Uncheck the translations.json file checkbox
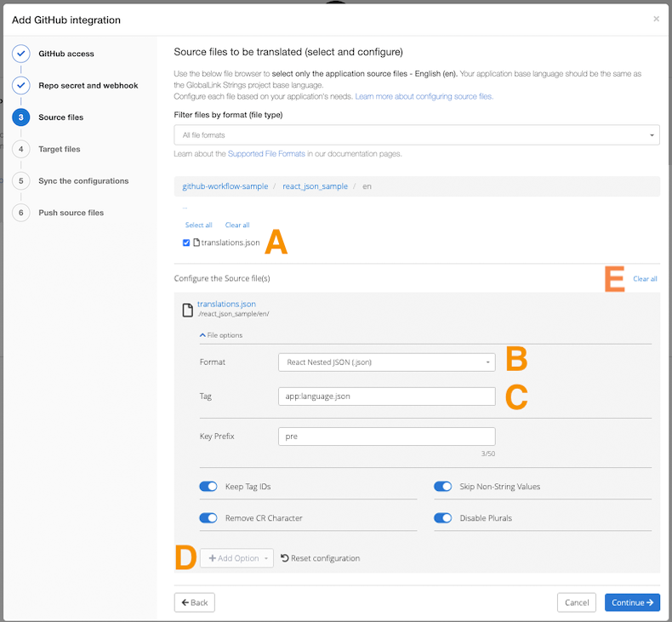672x622 pixels. click(x=186, y=243)
